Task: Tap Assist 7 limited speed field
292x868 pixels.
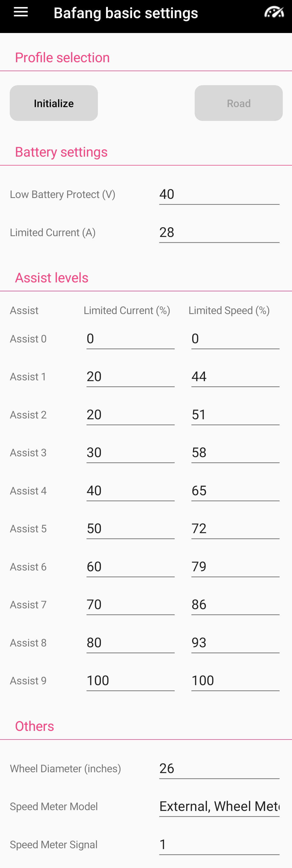Action: (x=235, y=605)
